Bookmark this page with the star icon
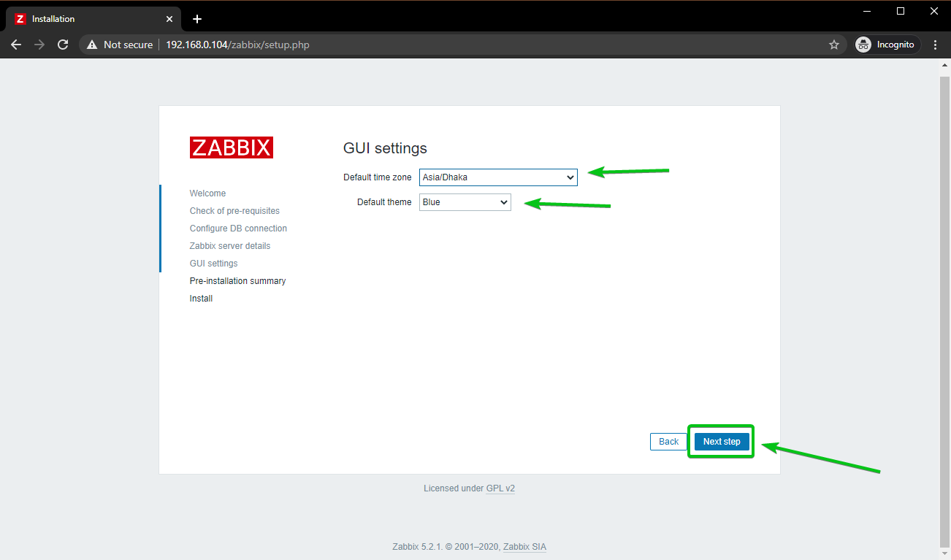Image resolution: width=951 pixels, height=560 pixels. pyautogui.click(x=834, y=45)
